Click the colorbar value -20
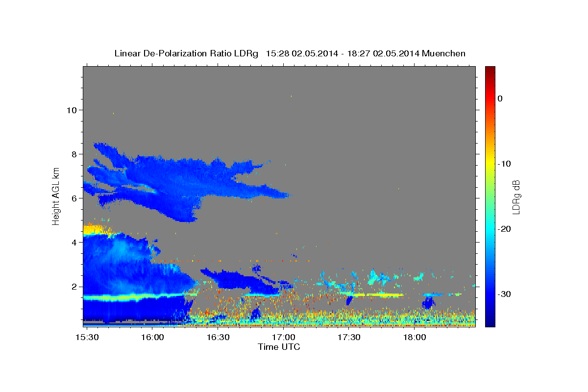This screenshot has height=392, width=588. 504,229
